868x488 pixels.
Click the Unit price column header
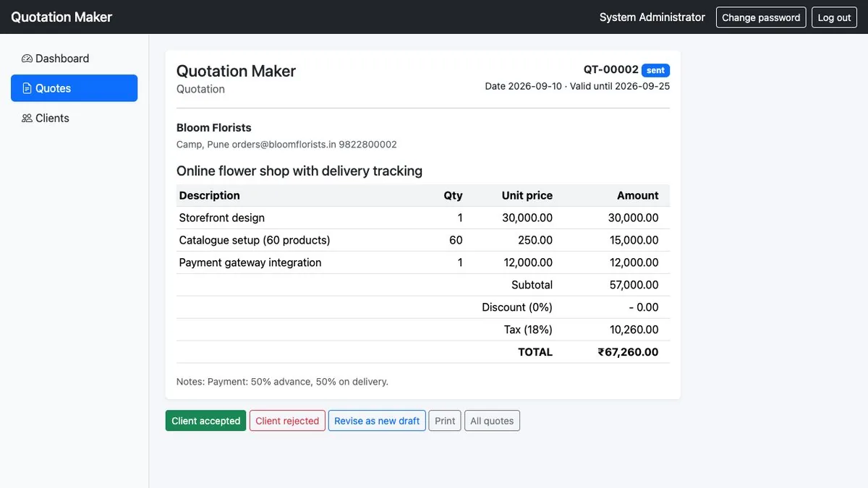(527, 195)
